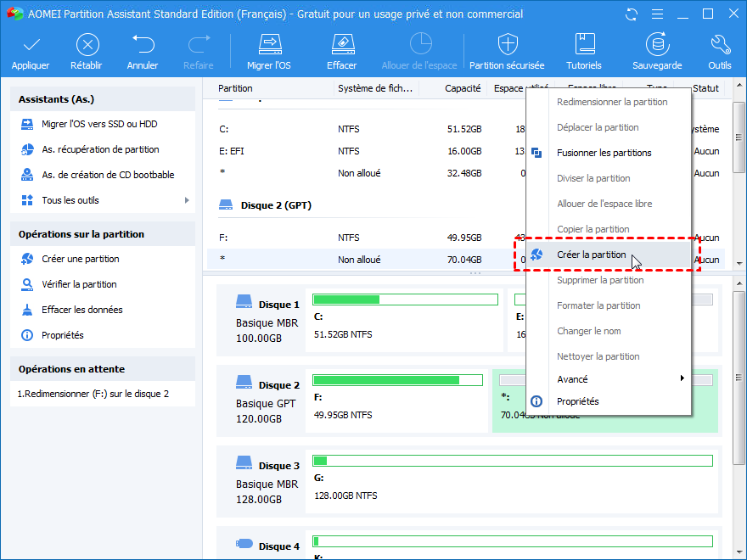Select the C: partition row
The height and width of the screenshot is (560, 747).
tap(366, 129)
